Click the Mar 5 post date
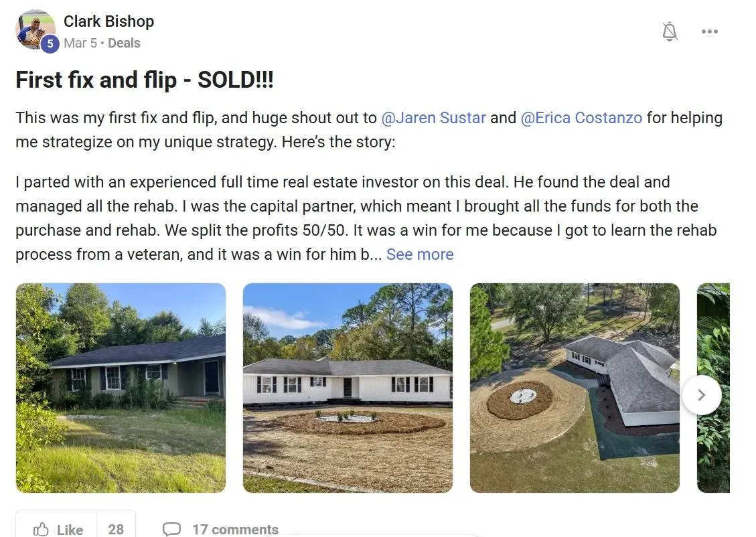Image resolution: width=756 pixels, height=537 pixels. pos(80,43)
